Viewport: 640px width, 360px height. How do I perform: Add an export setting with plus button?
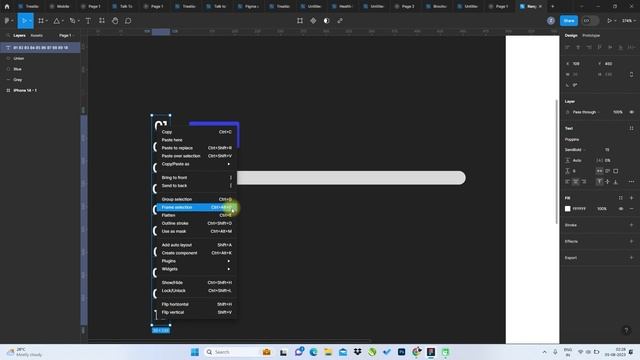click(631, 258)
